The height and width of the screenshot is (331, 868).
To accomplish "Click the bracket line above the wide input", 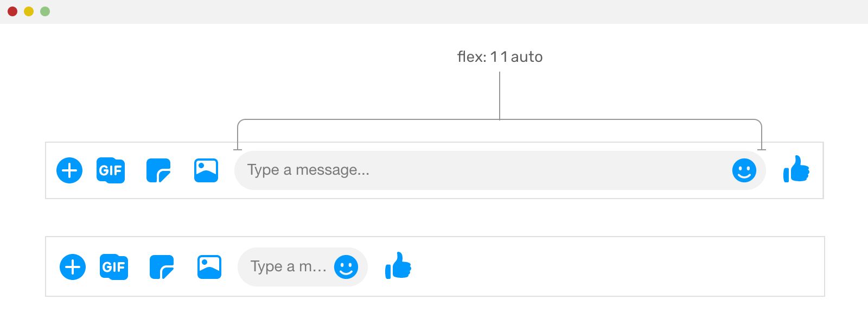I will click(500, 119).
